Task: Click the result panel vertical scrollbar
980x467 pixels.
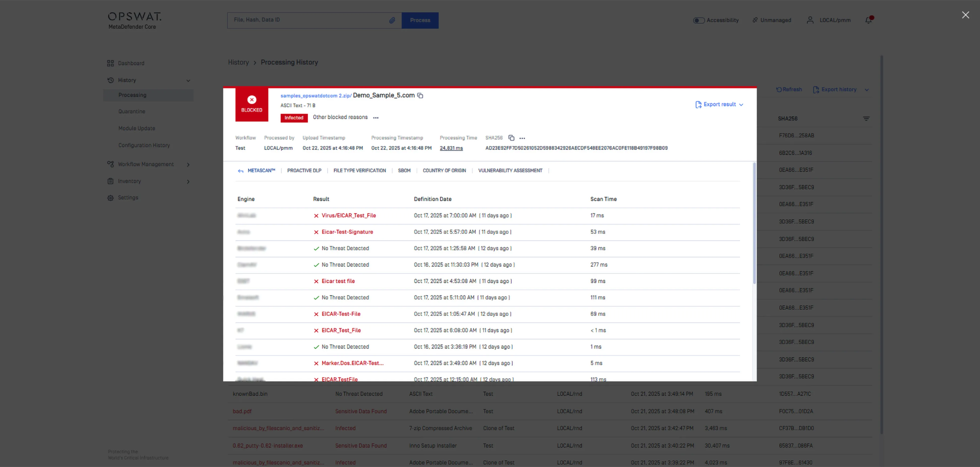Action: coord(754,223)
